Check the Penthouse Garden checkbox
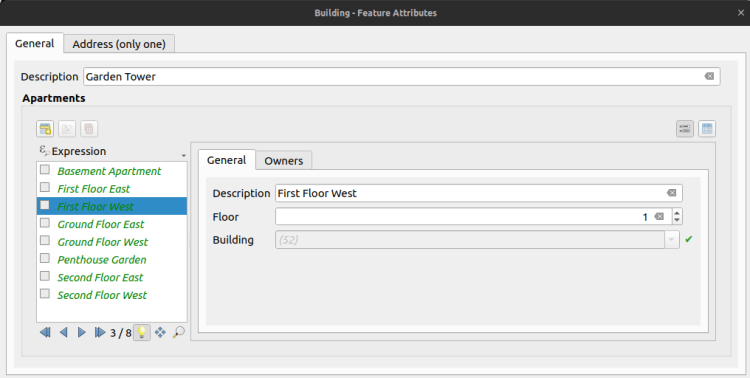The height and width of the screenshot is (378, 750). coord(45,258)
